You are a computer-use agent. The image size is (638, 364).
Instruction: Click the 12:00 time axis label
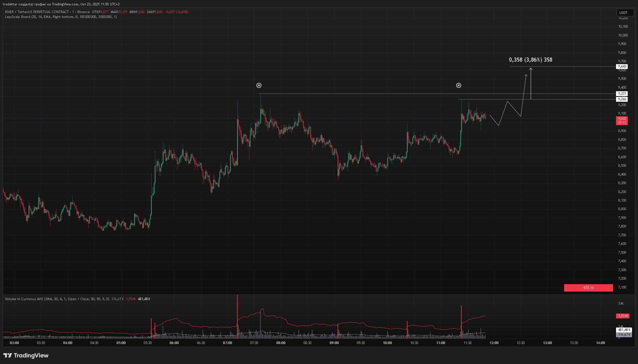pos(494,343)
